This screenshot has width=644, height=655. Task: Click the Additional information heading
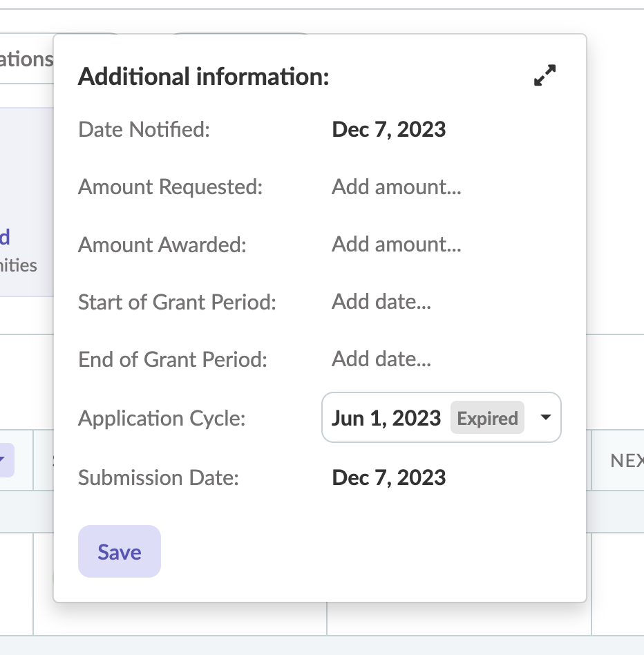pyautogui.click(x=203, y=77)
